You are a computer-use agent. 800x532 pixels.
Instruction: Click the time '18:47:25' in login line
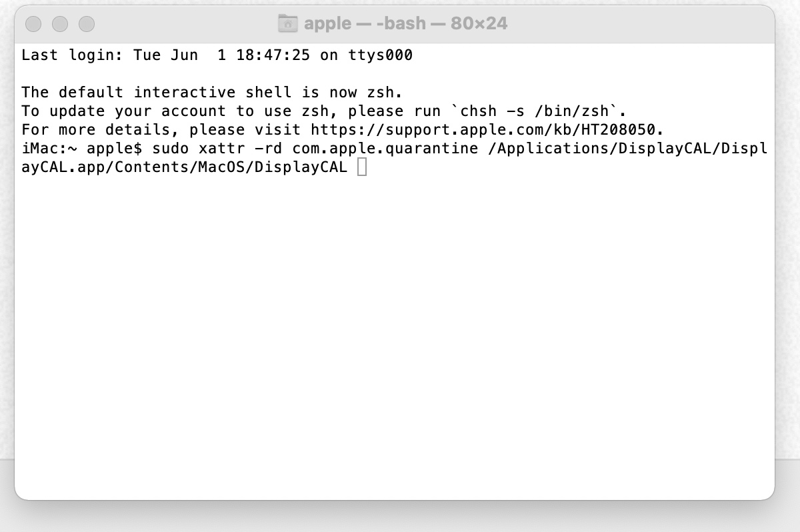point(273,55)
